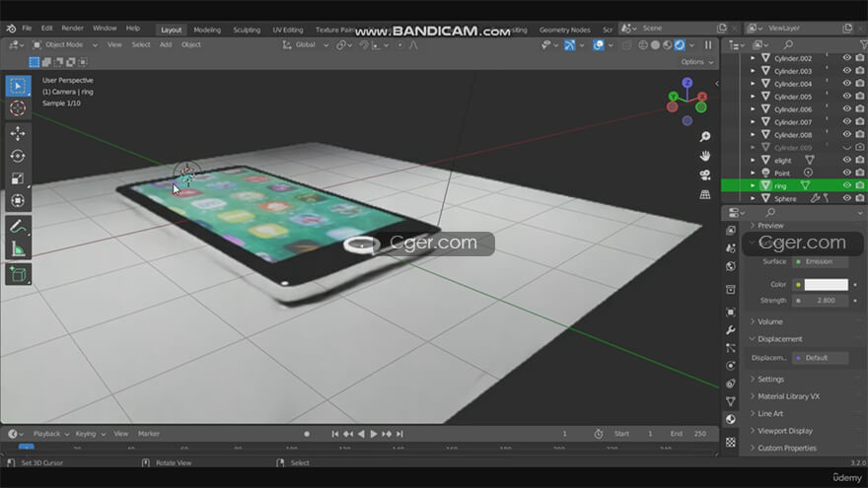868x488 pixels.
Task: Select the Scale tool
Action: click(18, 178)
